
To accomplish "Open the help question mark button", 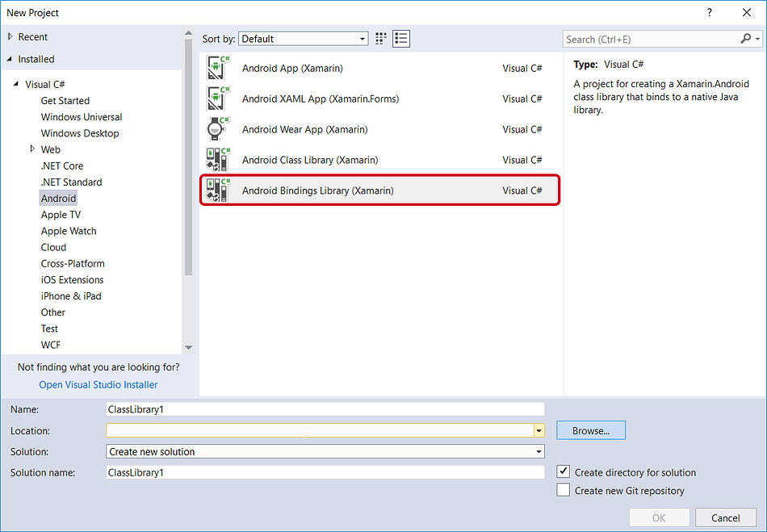I will [x=710, y=13].
